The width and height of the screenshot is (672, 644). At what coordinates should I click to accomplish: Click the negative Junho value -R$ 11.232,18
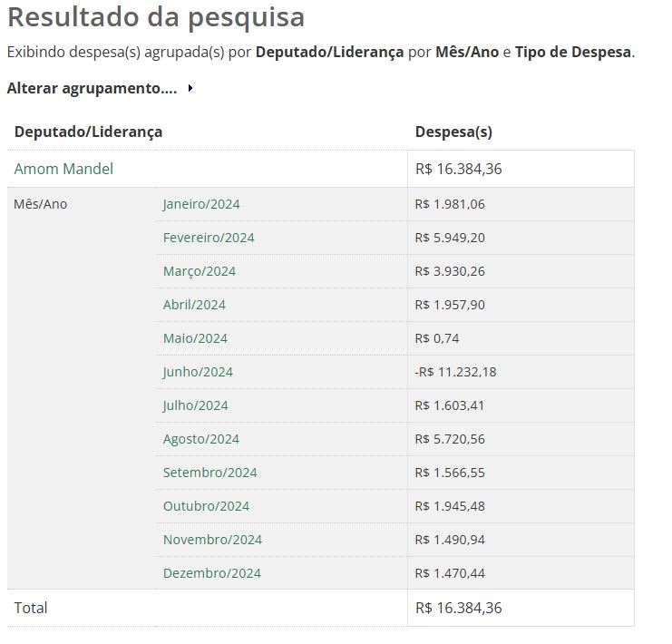455,372
